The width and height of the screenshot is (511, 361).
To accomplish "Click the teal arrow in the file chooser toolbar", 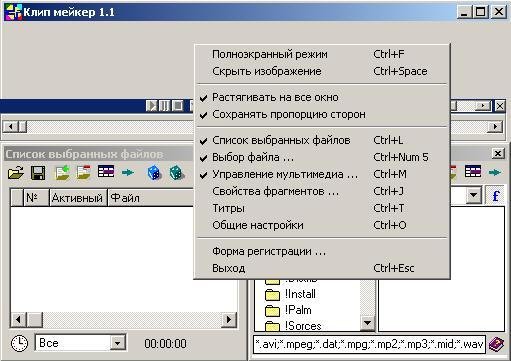I will (x=495, y=172).
